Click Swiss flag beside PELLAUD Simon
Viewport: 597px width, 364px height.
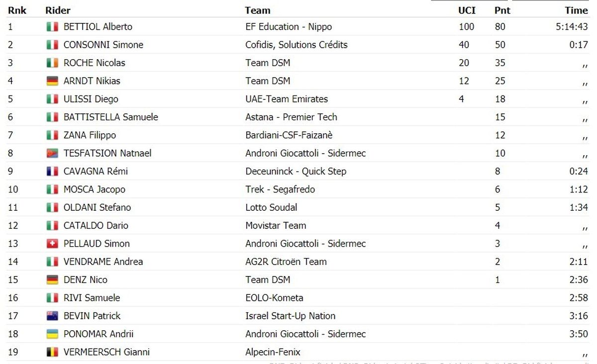pos(52,244)
